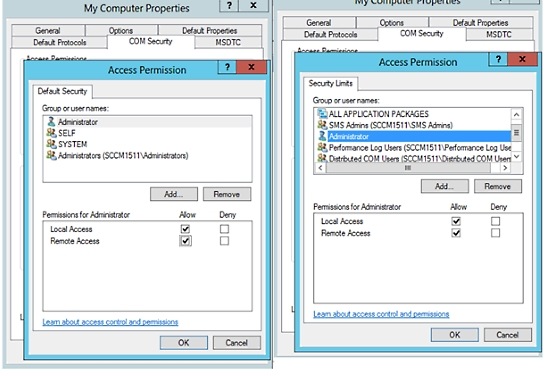Toggle Local Access Allow in Security Limits dialog
Screen dimensions: 557x376
point(456,221)
